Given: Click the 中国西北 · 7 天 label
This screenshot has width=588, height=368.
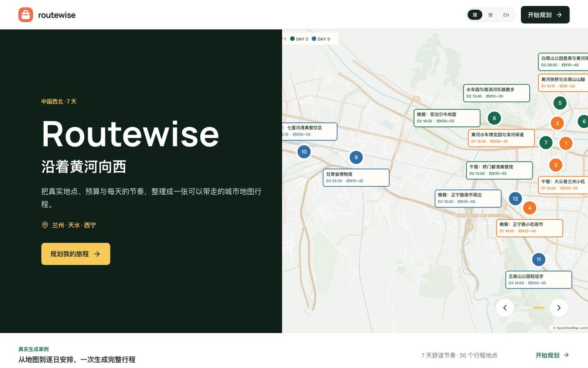Looking at the screenshot, I should tap(59, 101).
